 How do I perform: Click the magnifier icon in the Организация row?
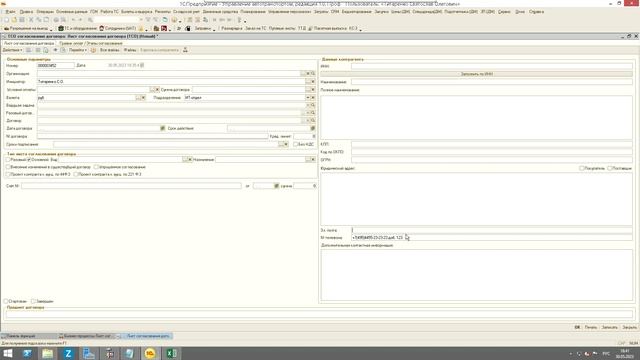pos(313,73)
